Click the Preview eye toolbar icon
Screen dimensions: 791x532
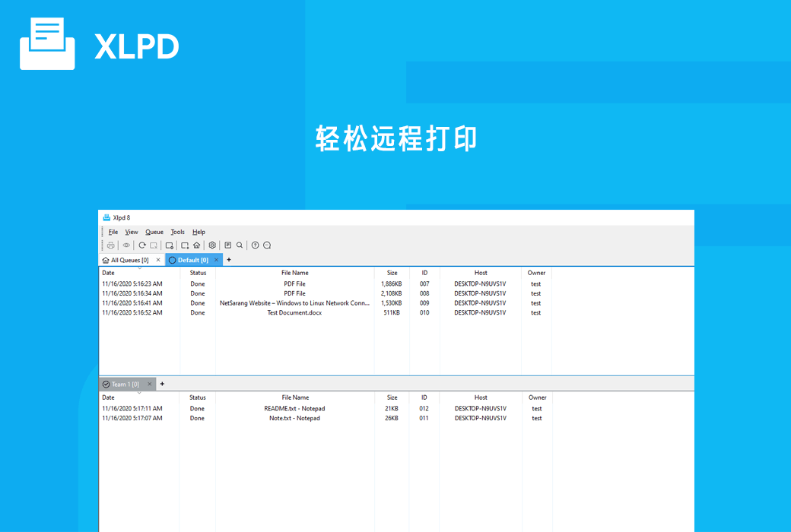click(126, 245)
